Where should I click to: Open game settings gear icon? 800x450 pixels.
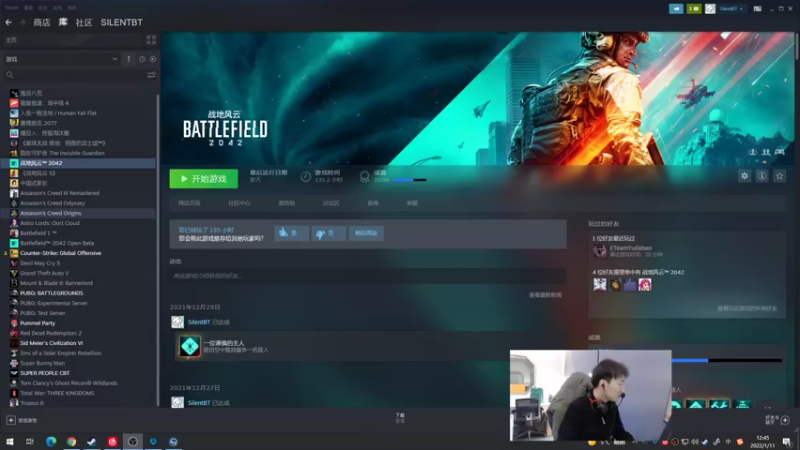[x=744, y=176]
